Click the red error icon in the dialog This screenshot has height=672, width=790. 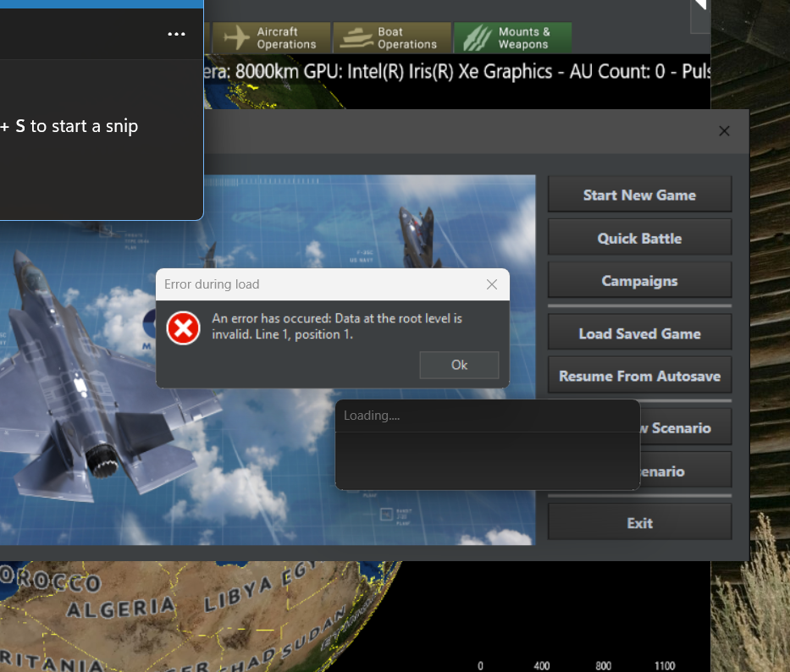point(184,328)
